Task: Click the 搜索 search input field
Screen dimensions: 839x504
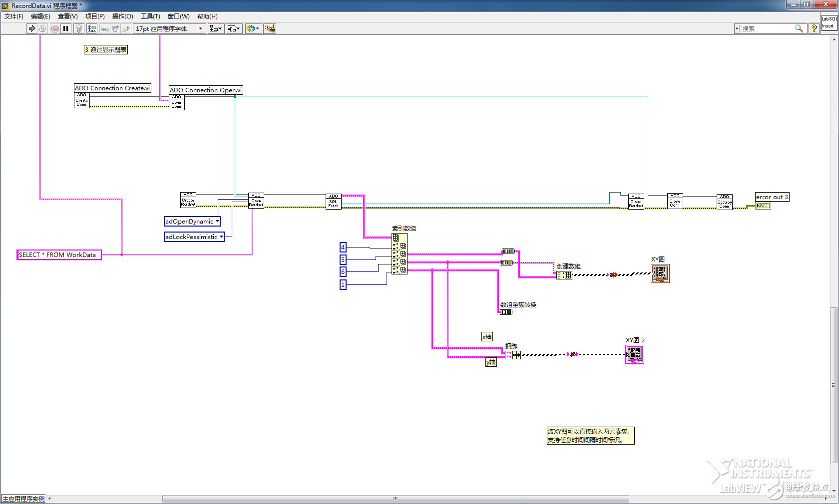Action: pyautogui.click(x=767, y=28)
